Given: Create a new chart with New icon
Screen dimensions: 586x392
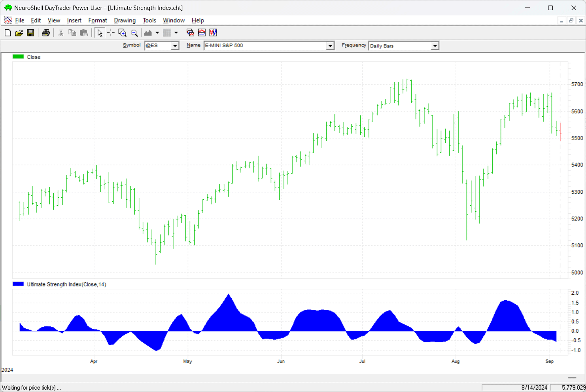Looking at the screenshot, I should 8,33.
